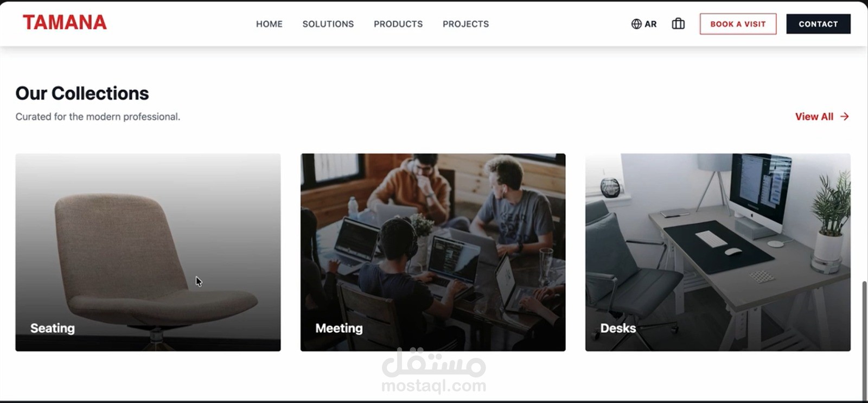The height and width of the screenshot is (403, 868).
Task: Click the page vertical scrollbar thumb
Action: point(864,341)
